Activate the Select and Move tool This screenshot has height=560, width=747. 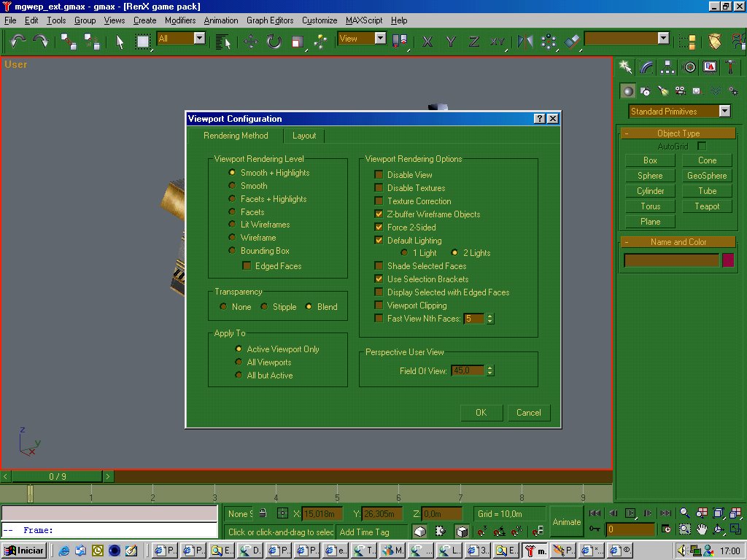coord(251,42)
